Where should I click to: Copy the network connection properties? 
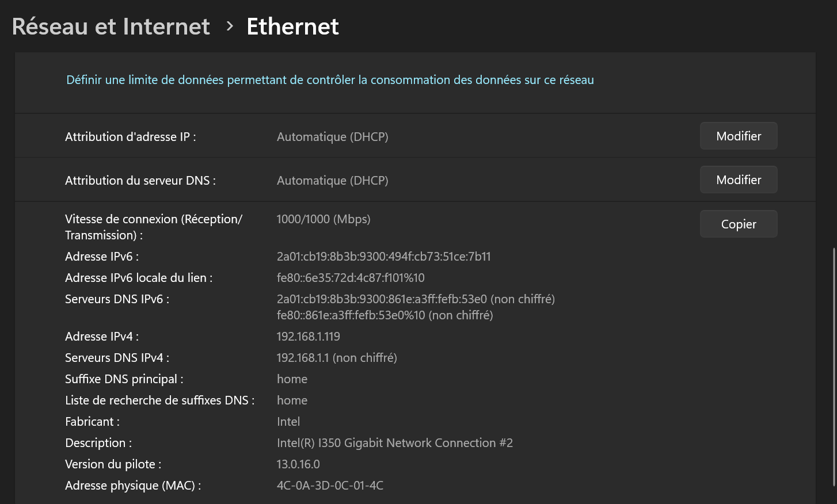738,224
